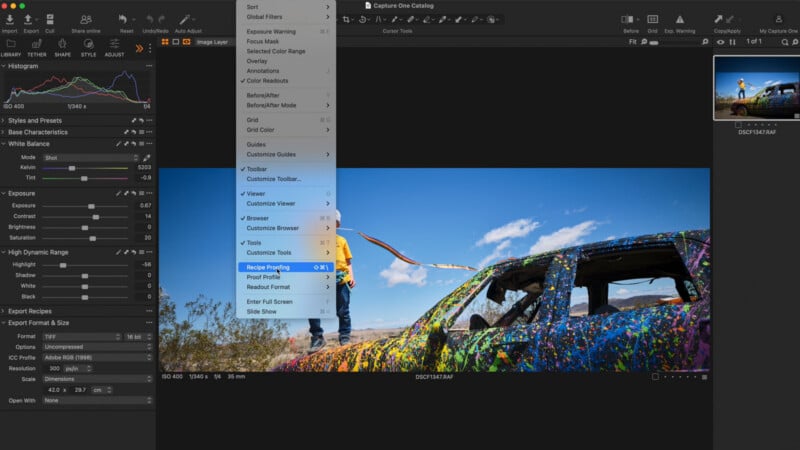This screenshot has width=800, height=450.
Task: Click the export Resolution value field
Action: click(x=55, y=368)
